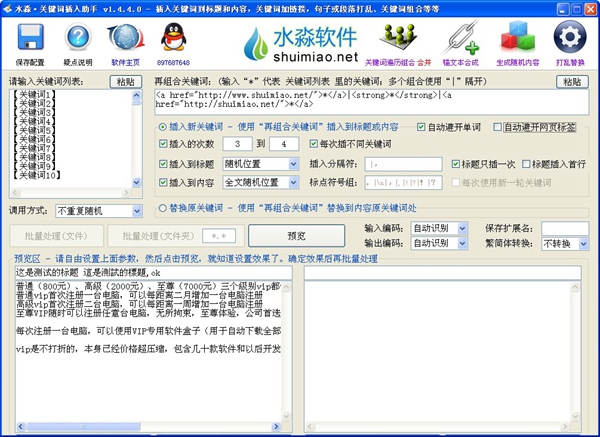Click the 插入分隔符 input field
The width and height of the screenshot is (600, 437).
point(403,164)
